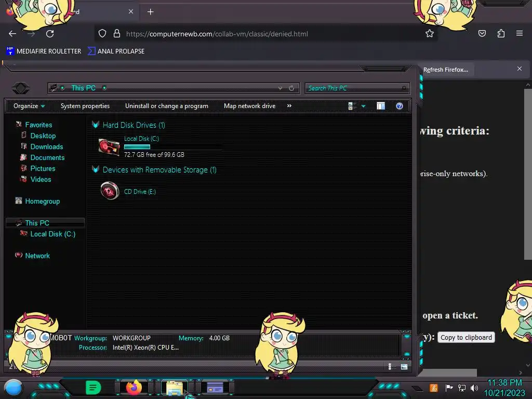Screen dimensions: 532x399
Task: Open a new Firefox tab
Action: point(150,12)
